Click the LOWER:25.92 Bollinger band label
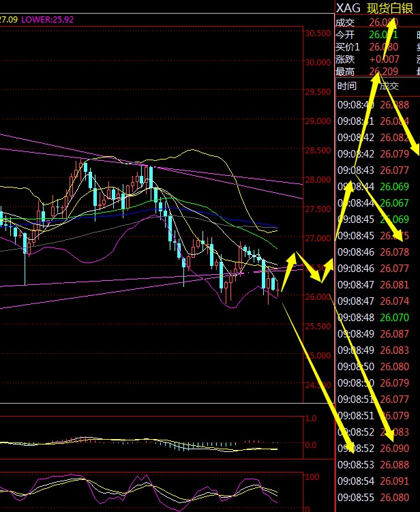This screenshot has width=420, height=512. pyautogui.click(x=47, y=20)
